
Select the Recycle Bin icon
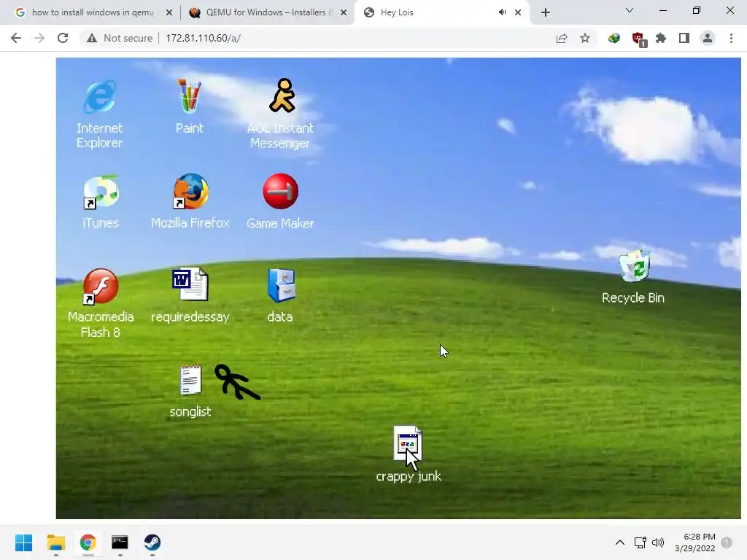click(x=634, y=267)
